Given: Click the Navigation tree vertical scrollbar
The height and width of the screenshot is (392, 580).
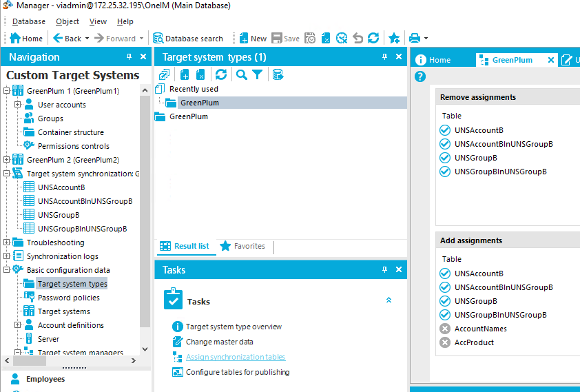Looking at the screenshot, I should 145,211.
